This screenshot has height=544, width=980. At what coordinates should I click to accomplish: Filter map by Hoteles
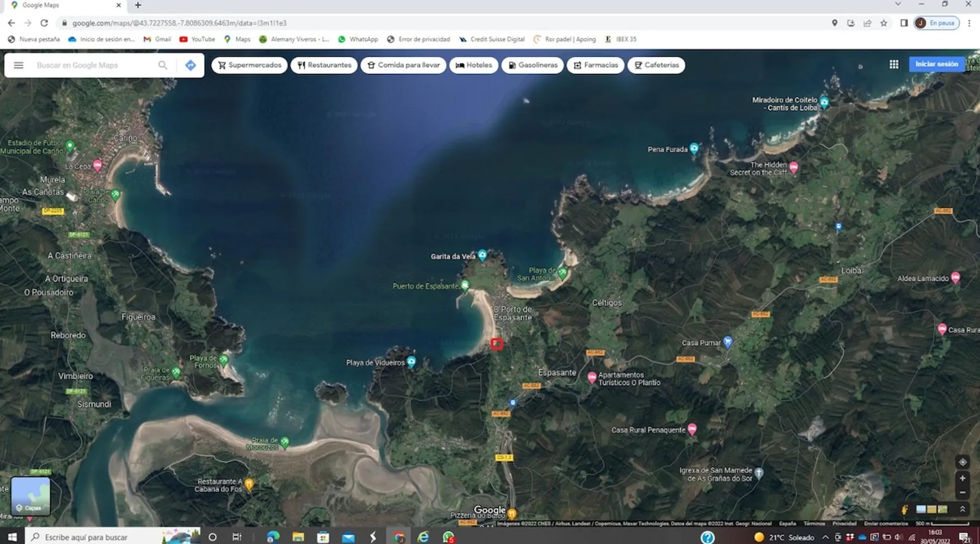474,65
